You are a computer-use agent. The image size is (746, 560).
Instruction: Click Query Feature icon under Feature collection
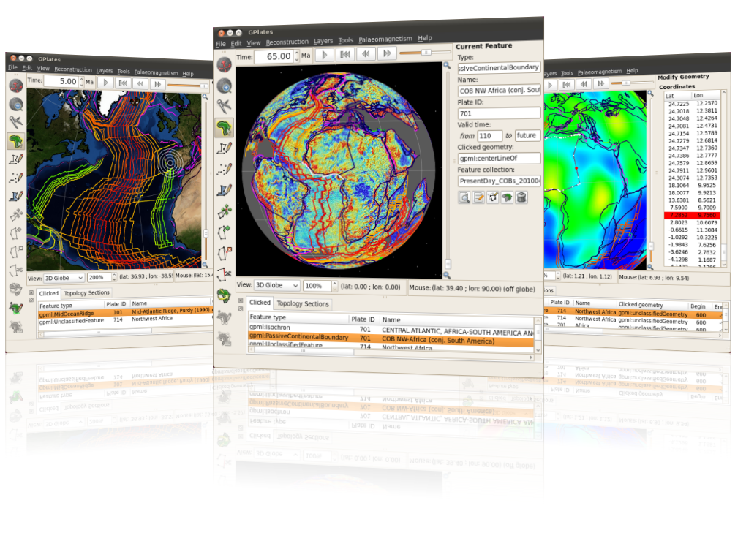[x=464, y=197]
